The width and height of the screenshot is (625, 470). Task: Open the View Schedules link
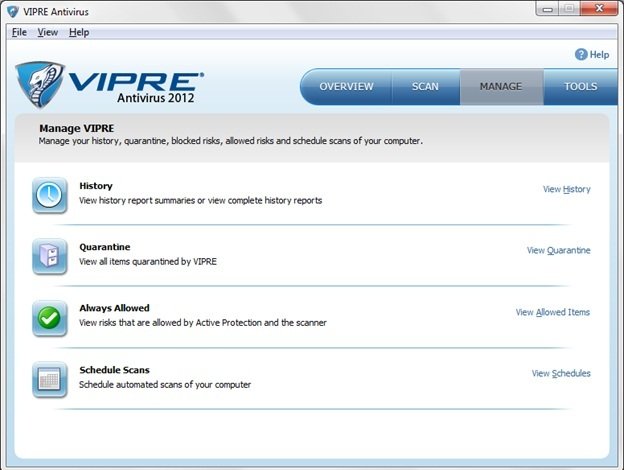point(561,374)
